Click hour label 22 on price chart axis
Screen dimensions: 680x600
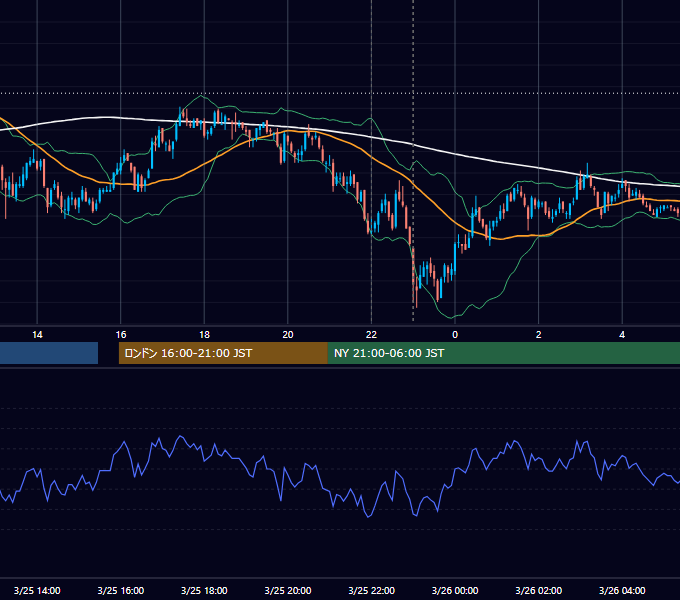point(371,335)
